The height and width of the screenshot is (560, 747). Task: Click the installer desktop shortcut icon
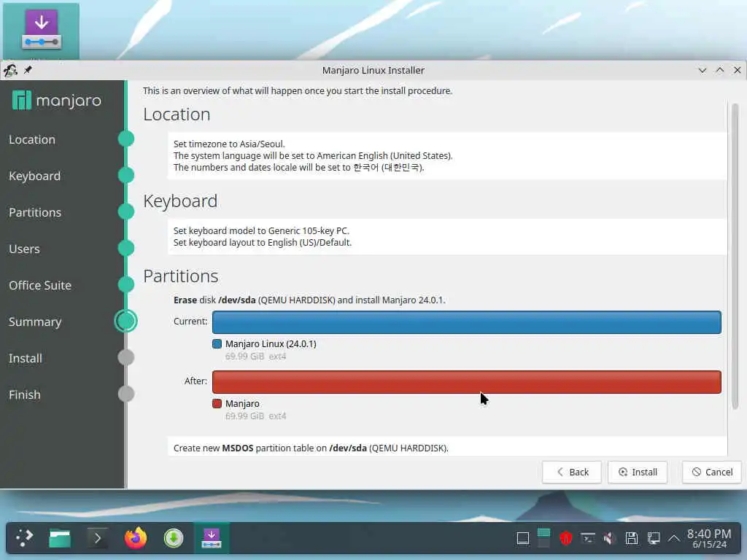click(x=42, y=30)
